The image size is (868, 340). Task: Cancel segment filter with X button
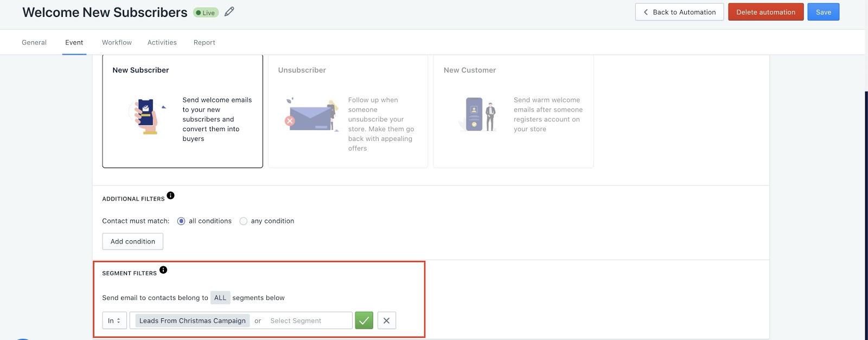(x=386, y=320)
